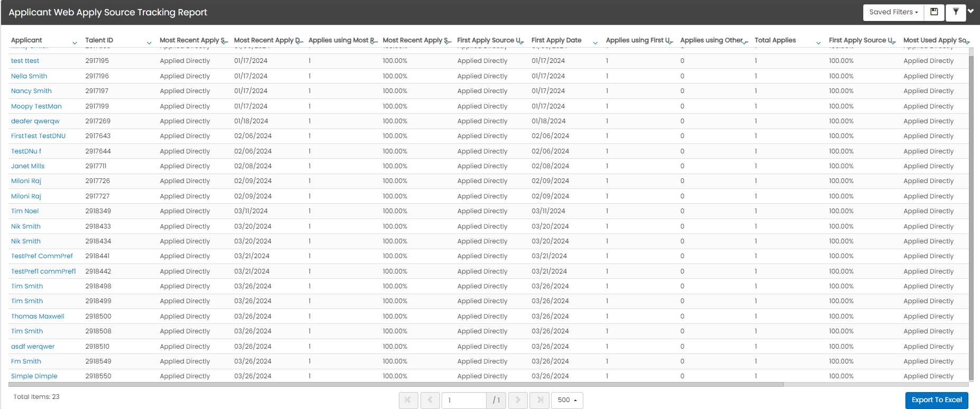Open the First Apply Date column arrow
Screen dimensions: 980x409
[x=596, y=42]
